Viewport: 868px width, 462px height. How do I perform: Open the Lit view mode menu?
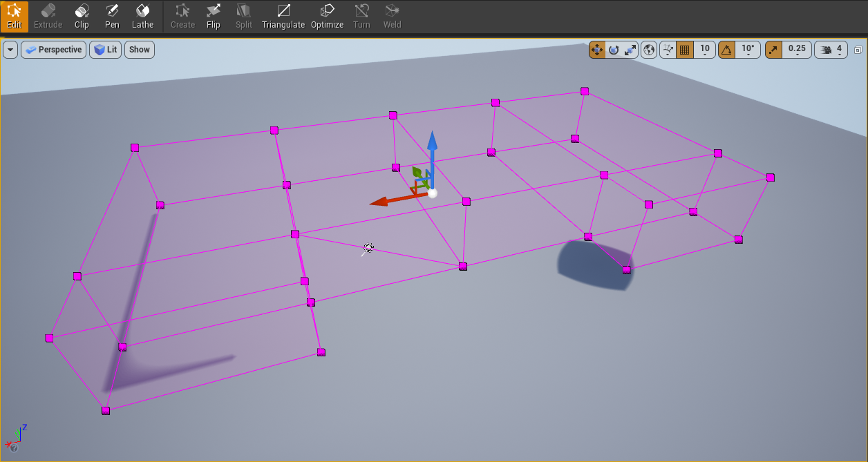click(x=105, y=50)
